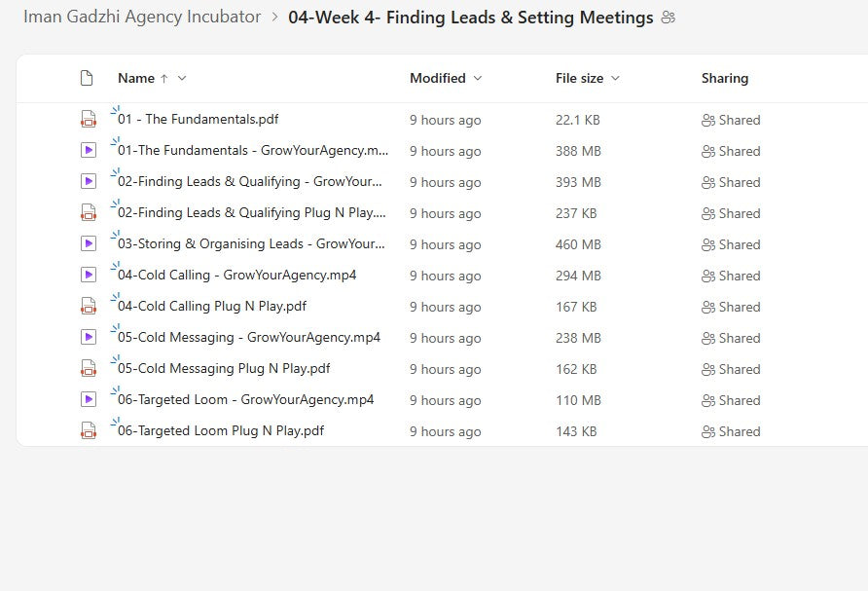Open 06-Targeted Loom - GrowYourAgency.mp4

click(245, 400)
